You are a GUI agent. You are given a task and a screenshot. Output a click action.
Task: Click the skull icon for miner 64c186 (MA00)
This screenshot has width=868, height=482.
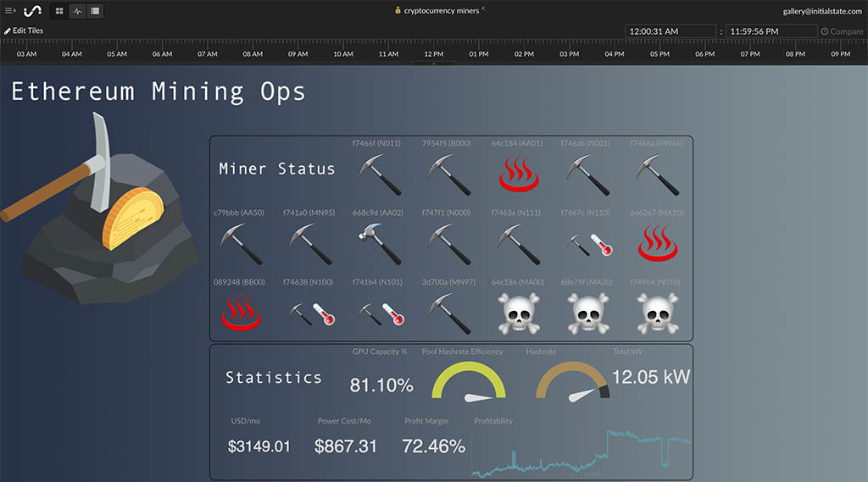coord(516,313)
